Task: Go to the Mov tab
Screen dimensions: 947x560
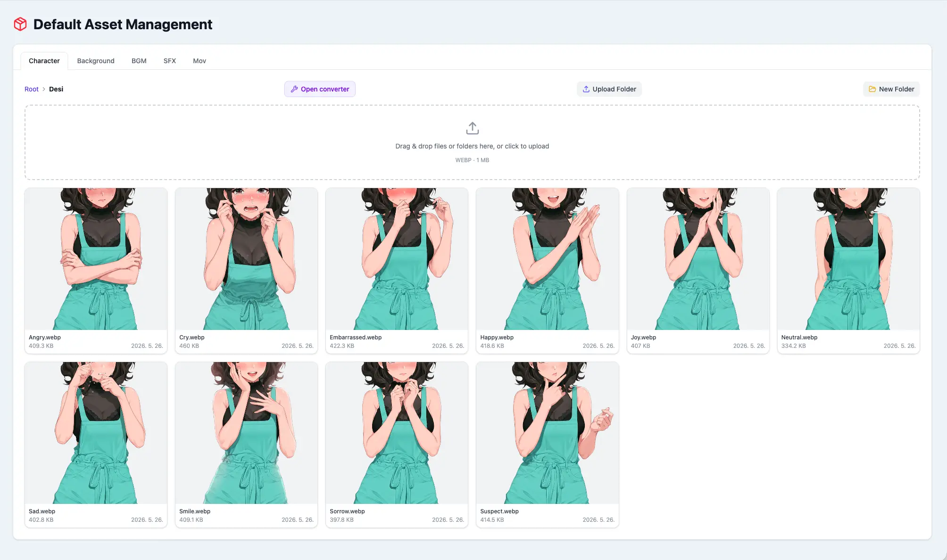Action: click(199, 61)
